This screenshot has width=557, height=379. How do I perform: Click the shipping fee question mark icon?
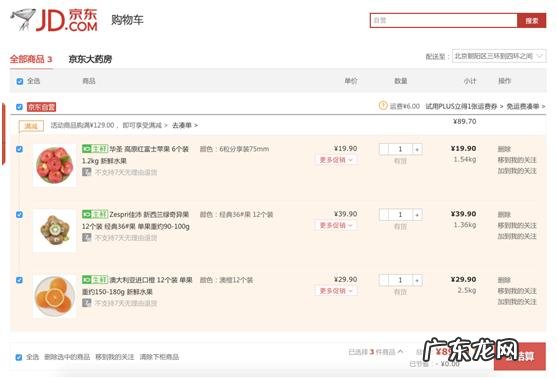point(383,105)
